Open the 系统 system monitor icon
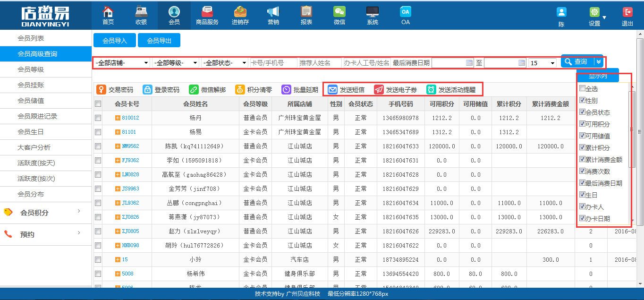644x300 pixels. point(372,12)
